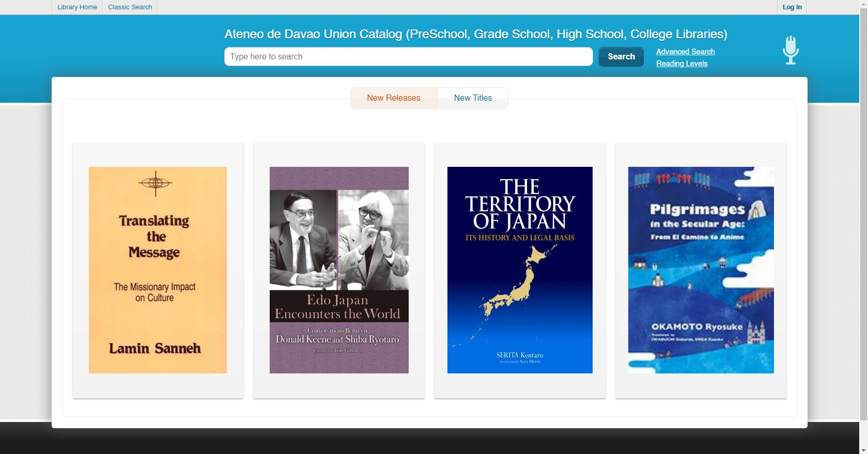Click the Ateneo de Davao Union Catalog title
This screenshot has height=454, width=868.
click(x=476, y=34)
